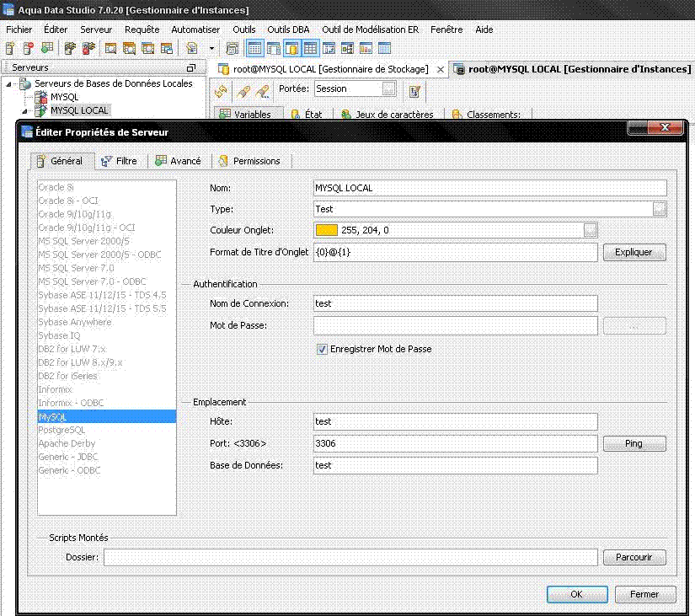Select PostgreSQL in the server type list
695x616 pixels.
107,430
